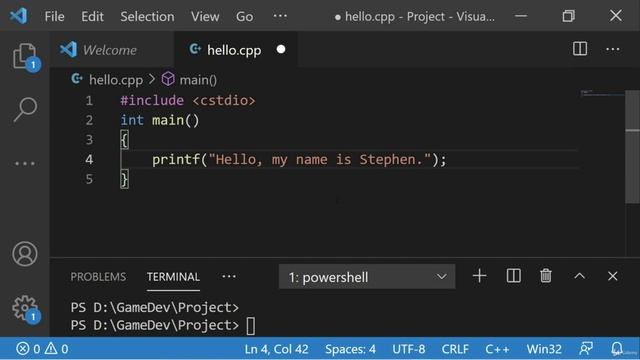The image size is (640, 360).
Task: Split the editor to the right
Action: click(x=580, y=49)
